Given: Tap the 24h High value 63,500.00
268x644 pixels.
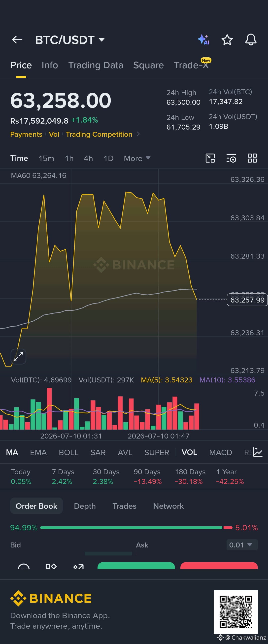Looking at the screenshot, I should pos(183,102).
